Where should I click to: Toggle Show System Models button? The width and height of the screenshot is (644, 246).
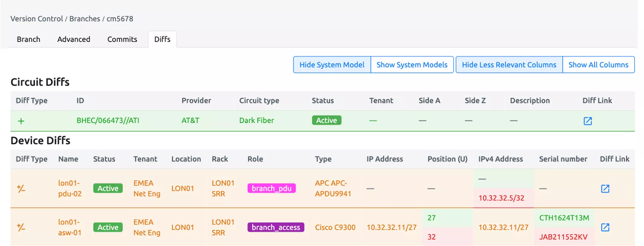pyautogui.click(x=412, y=65)
